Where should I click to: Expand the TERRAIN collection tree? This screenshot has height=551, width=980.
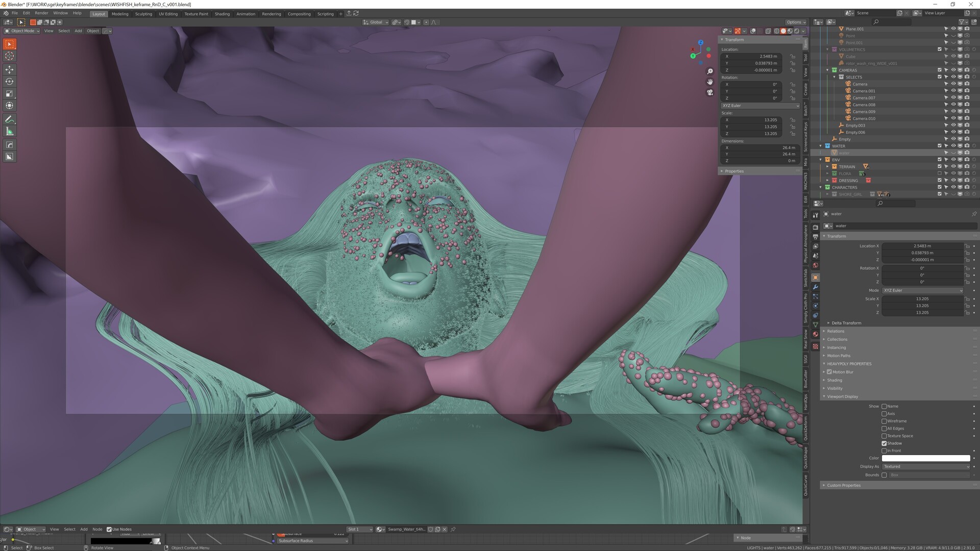(x=827, y=167)
